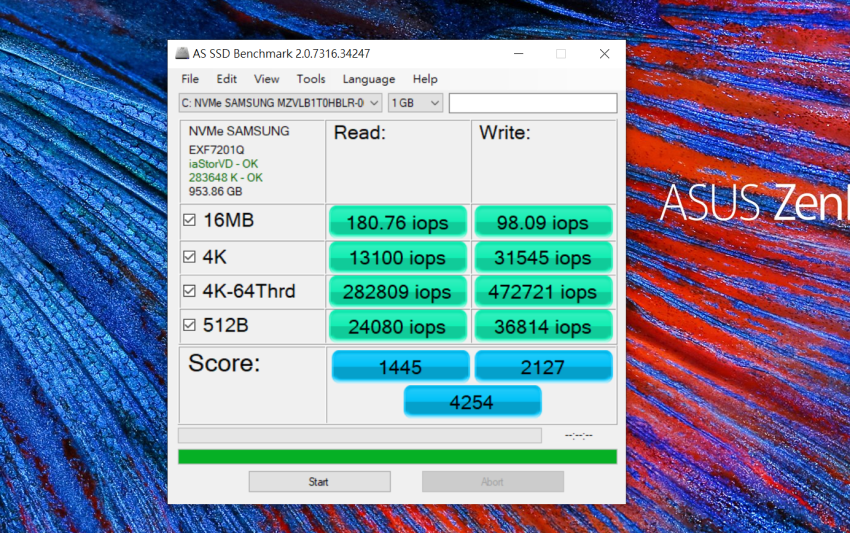Viewport: 850px width, 533px height.
Task: Open the Help menu
Action: pos(425,79)
